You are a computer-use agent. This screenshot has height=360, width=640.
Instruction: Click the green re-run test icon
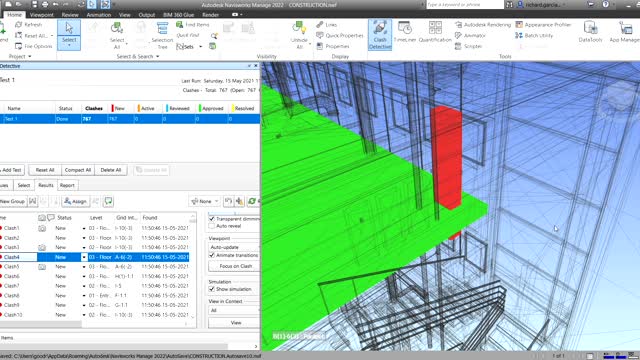252,201
